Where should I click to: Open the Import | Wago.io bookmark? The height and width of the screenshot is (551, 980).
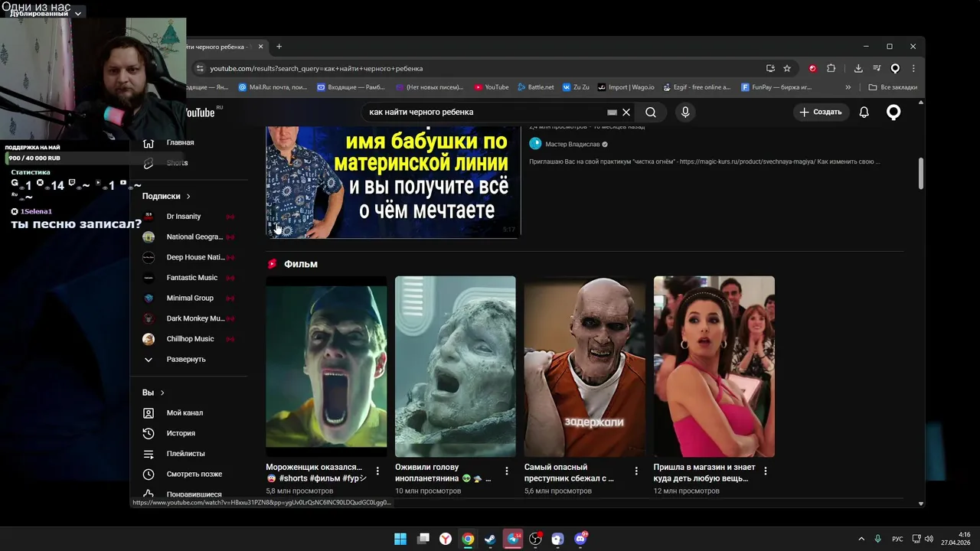(626, 87)
